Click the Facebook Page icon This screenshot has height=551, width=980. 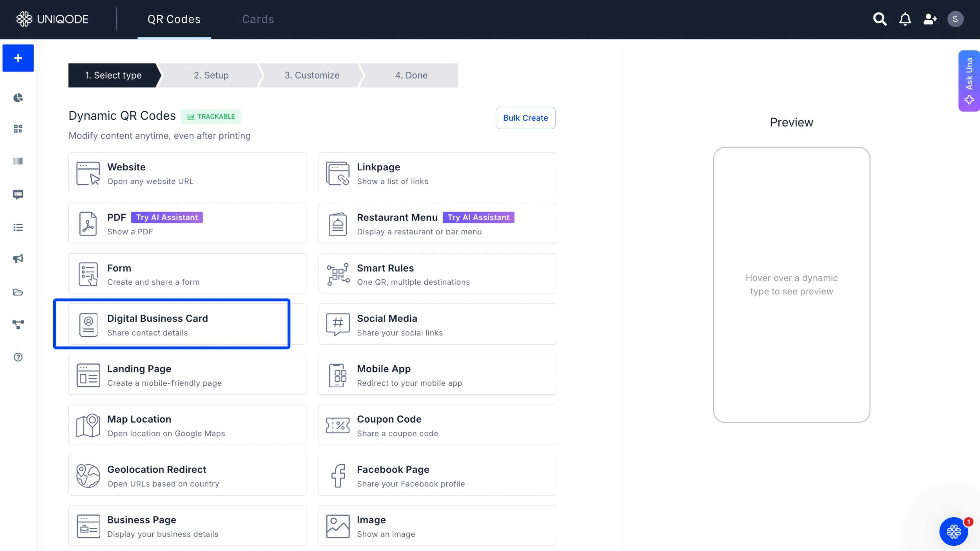coord(338,476)
